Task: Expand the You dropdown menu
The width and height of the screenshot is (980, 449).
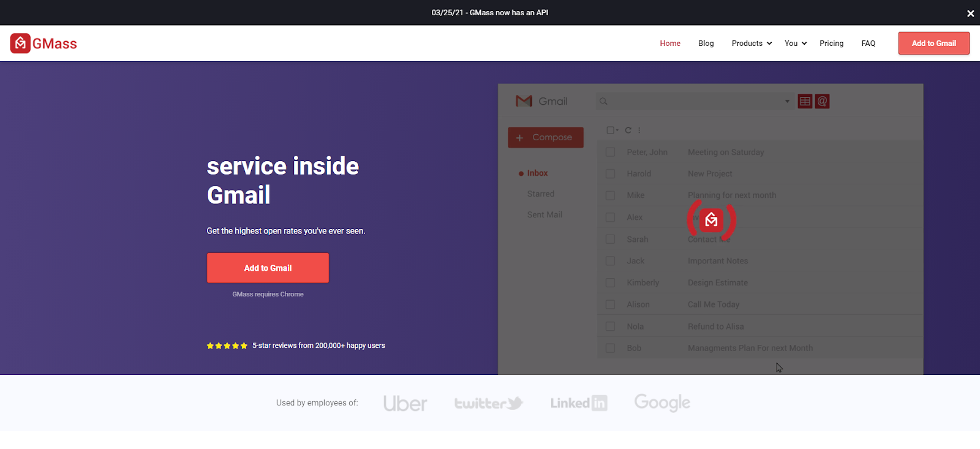Action: [796, 43]
